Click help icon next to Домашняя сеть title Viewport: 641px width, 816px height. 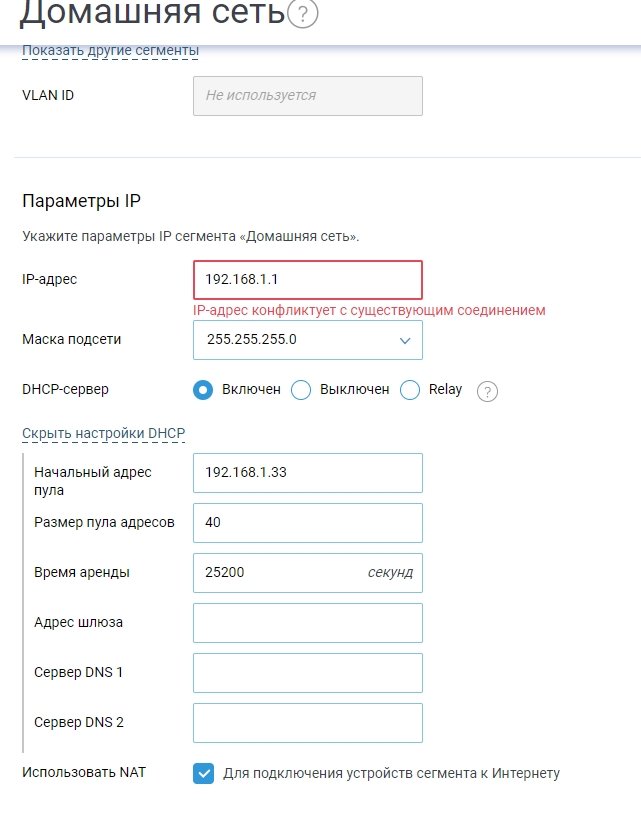pos(302,14)
